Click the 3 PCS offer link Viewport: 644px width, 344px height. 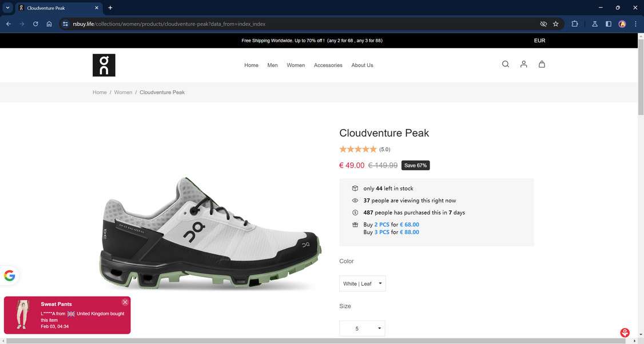tap(381, 233)
